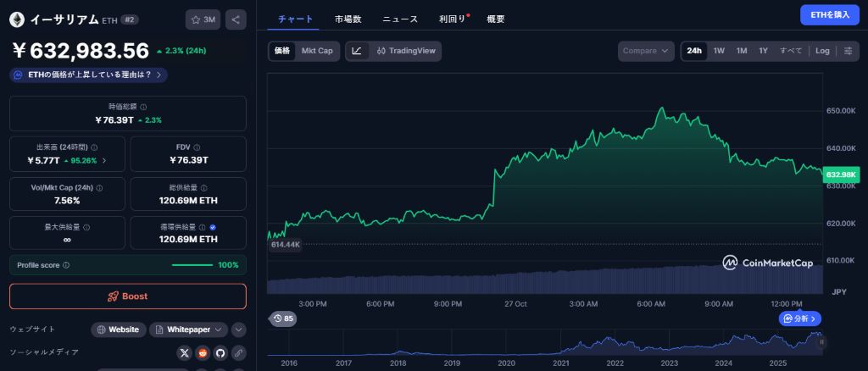Open the Reddit social media icon
Screen dimensions: 868x371
point(203,352)
